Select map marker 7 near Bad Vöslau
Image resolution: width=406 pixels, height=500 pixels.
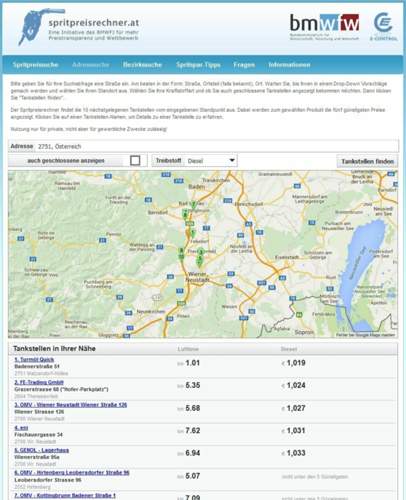193,205
